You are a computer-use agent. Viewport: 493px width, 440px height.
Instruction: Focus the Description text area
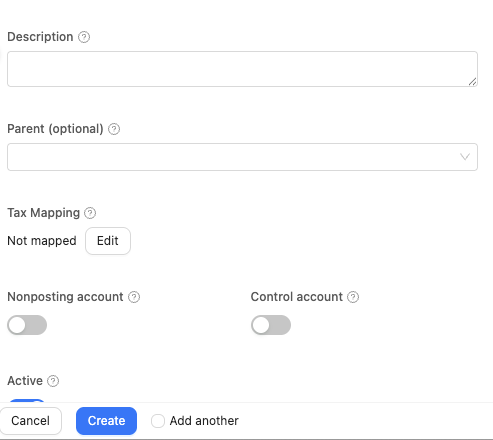tap(242, 69)
